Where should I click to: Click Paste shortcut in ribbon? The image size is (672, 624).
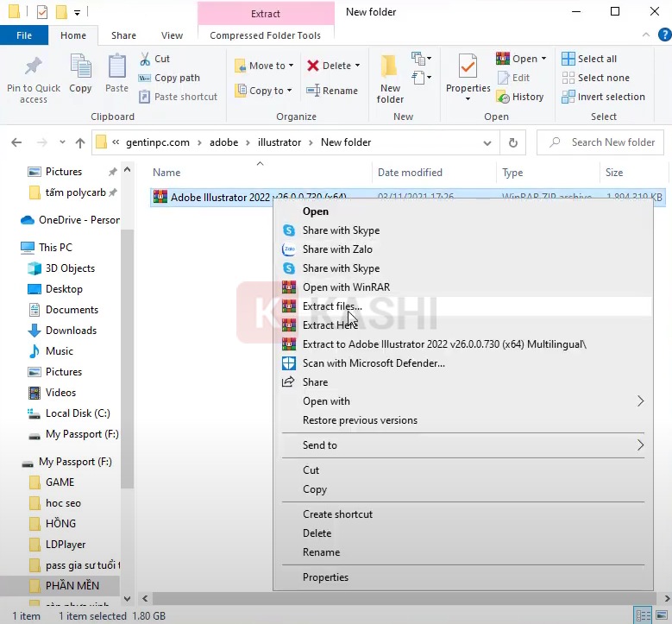[178, 97]
